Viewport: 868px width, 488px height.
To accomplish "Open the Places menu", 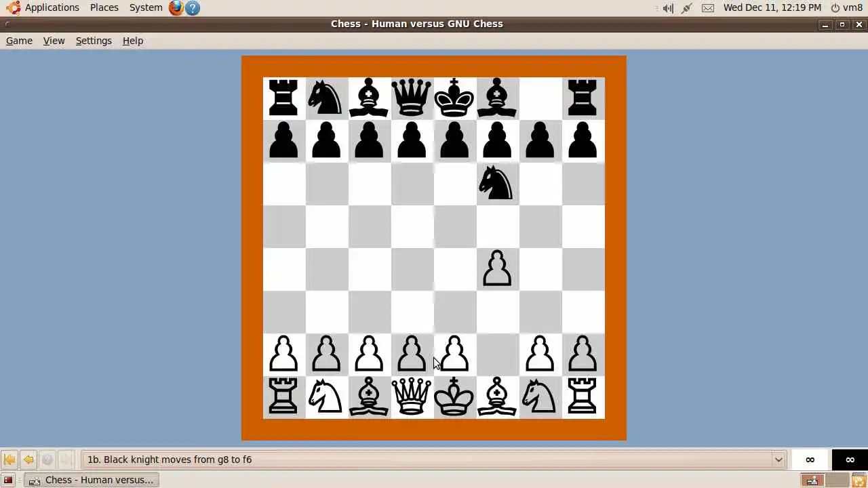I will click(104, 7).
